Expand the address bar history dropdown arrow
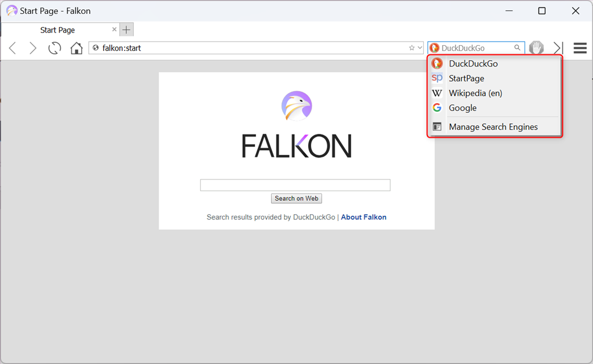593x364 pixels. click(x=420, y=48)
